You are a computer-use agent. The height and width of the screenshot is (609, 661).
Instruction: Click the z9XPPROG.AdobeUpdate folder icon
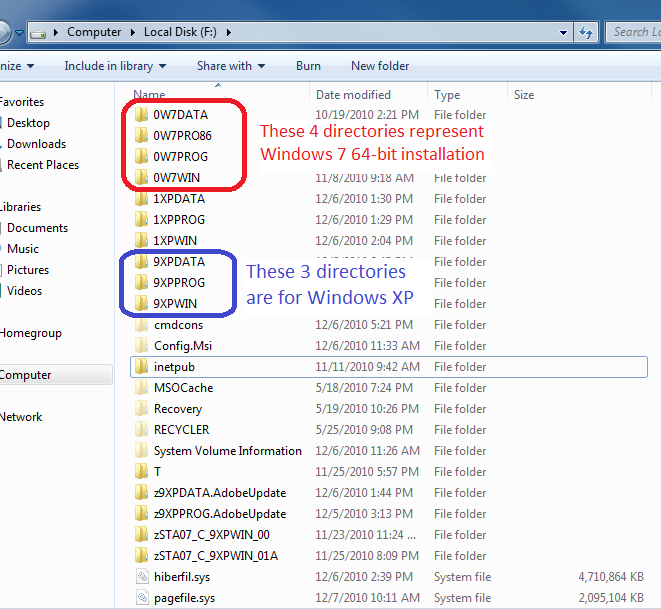[x=141, y=514]
